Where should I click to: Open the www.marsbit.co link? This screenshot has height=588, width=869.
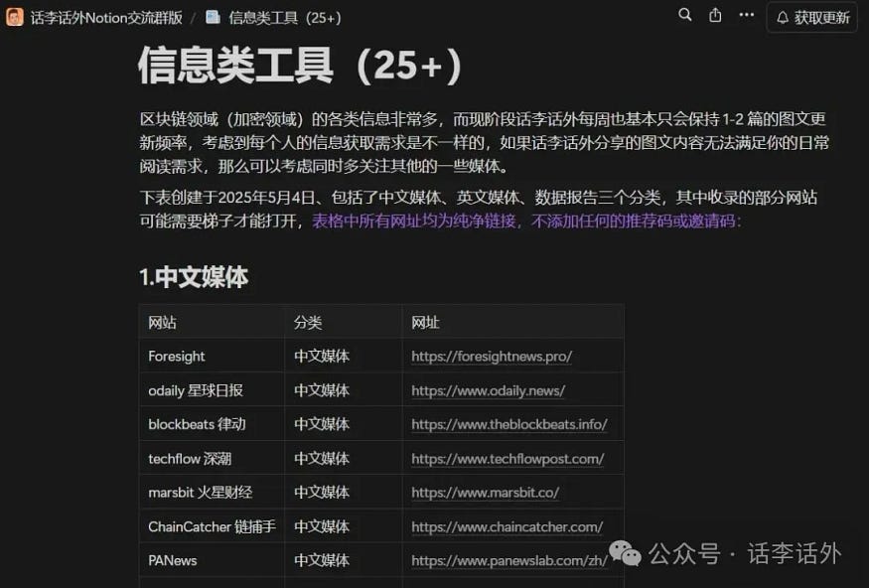click(x=486, y=492)
